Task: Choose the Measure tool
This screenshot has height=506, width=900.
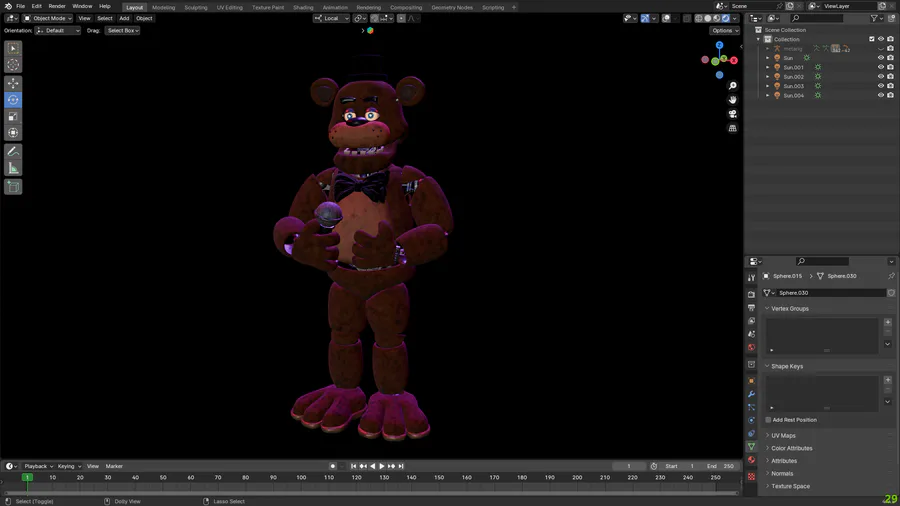Action: pos(13,168)
